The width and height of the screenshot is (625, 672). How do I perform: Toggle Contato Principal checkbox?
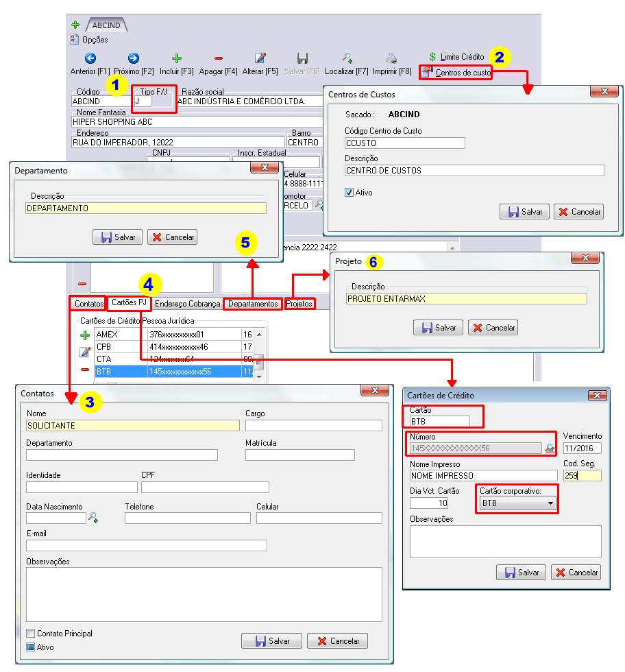coord(30,634)
